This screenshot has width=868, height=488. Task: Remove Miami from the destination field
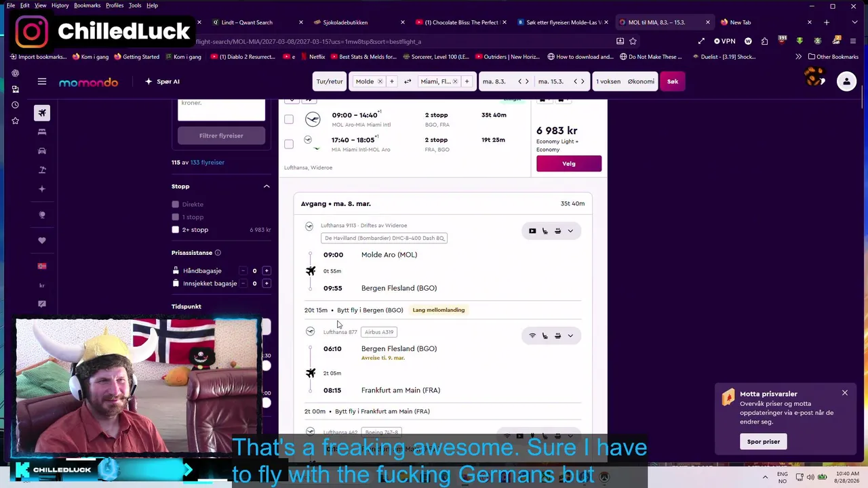455,82
